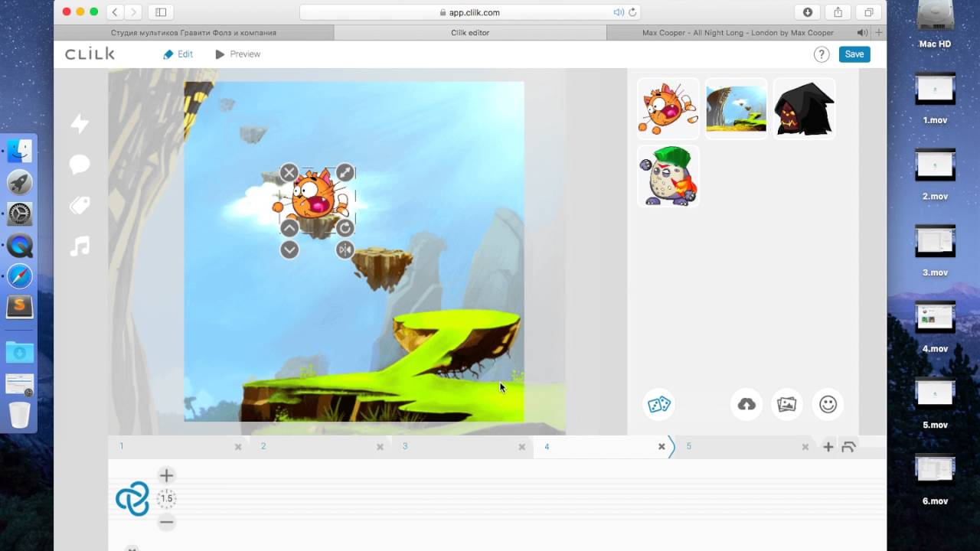Flip the cat sprite horizontally

(x=345, y=249)
